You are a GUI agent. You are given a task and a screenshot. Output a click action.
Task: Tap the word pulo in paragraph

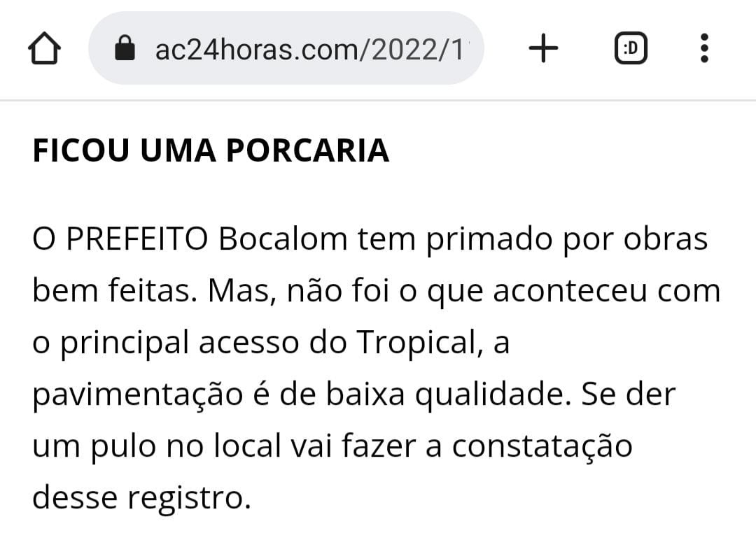click(x=123, y=446)
